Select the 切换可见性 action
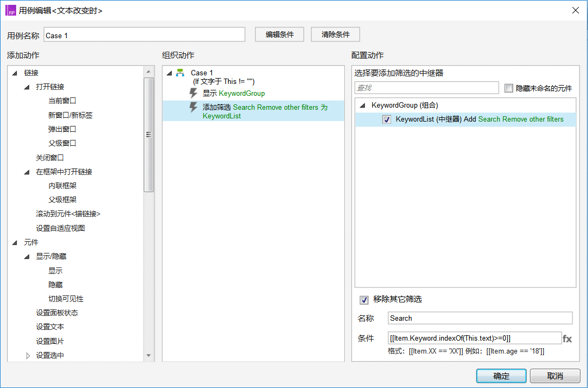Screen dimensions: 588x388 click(x=66, y=299)
